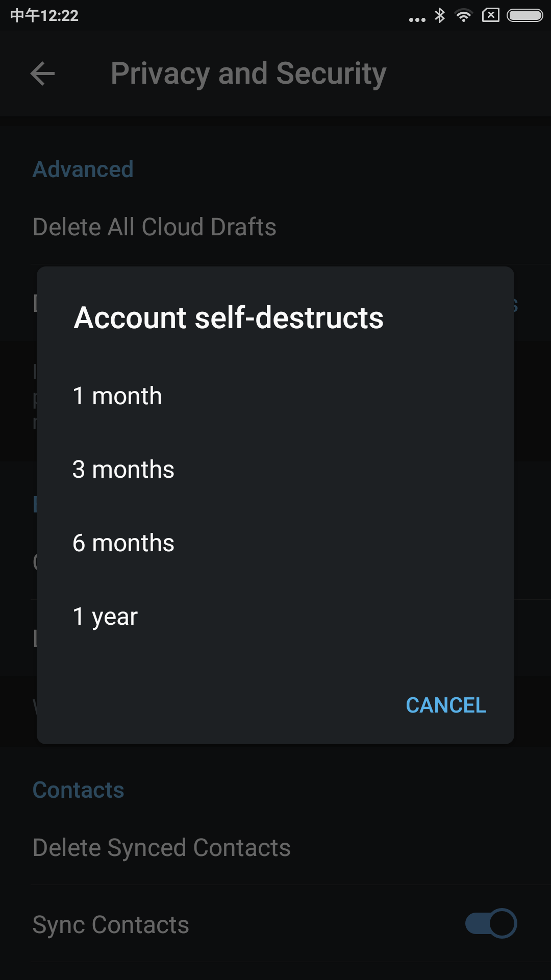Tap the back arrow icon
The image size is (551, 980).
point(42,73)
